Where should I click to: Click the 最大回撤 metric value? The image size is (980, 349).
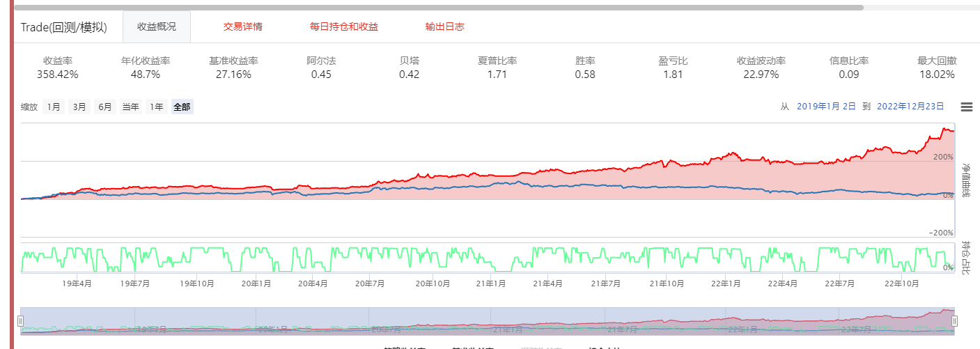936,75
